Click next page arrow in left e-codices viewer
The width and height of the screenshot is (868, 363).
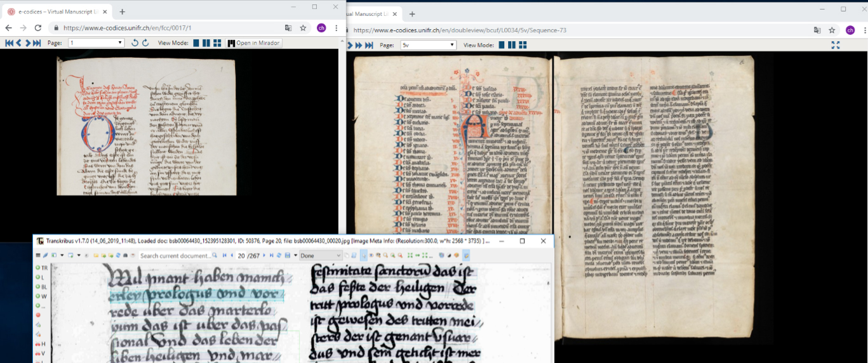coord(28,43)
